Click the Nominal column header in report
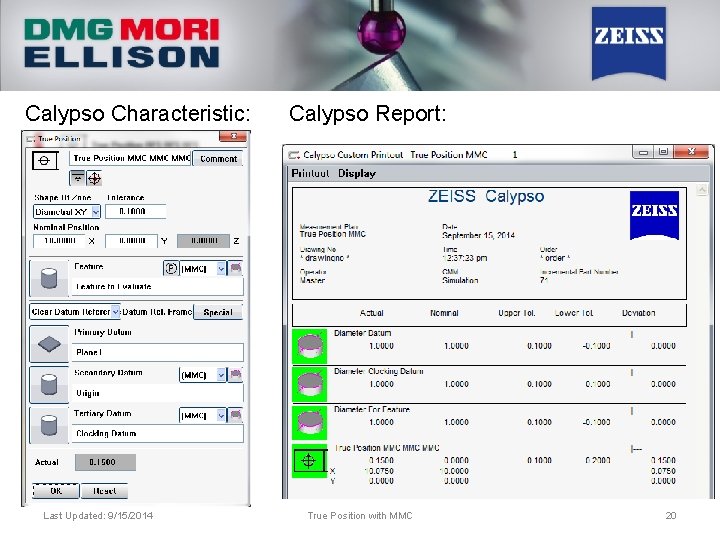This screenshot has width=720, height=540. coord(444,313)
